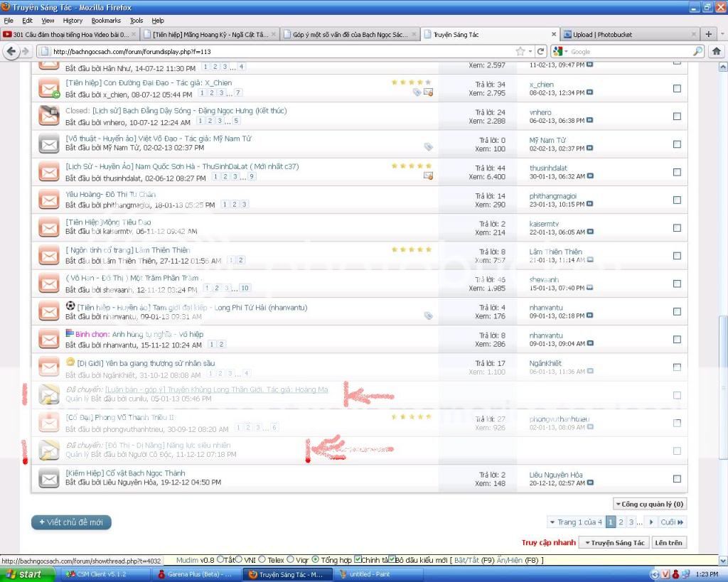Click the Firefox back arrow button

(x=11, y=51)
